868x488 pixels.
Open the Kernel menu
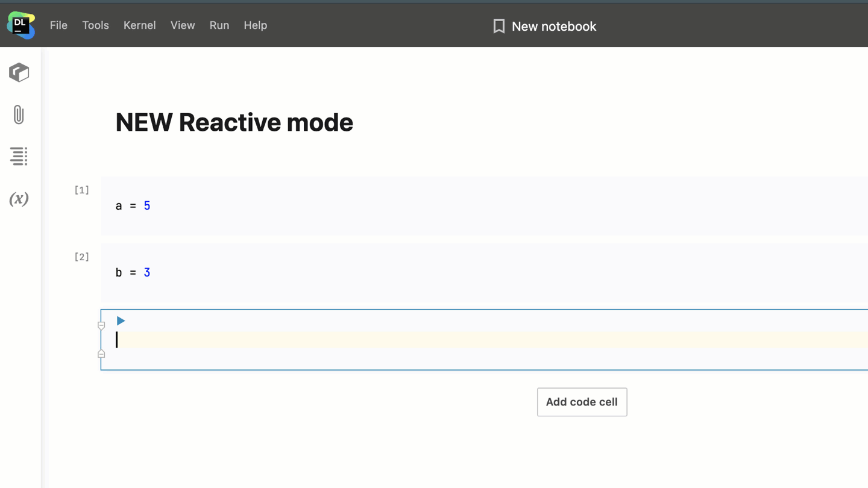[139, 25]
